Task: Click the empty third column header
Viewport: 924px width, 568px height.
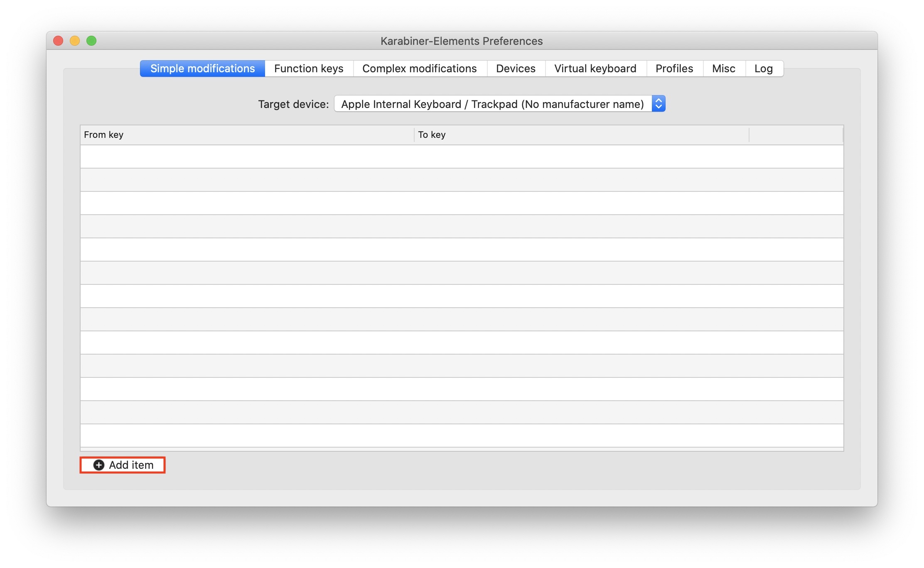Action: tap(796, 135)
